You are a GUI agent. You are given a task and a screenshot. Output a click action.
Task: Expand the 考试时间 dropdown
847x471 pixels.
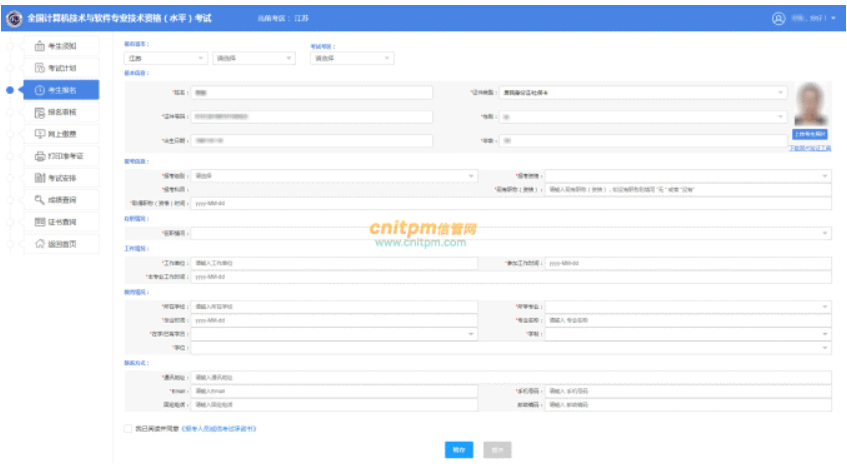pos(351,58)
